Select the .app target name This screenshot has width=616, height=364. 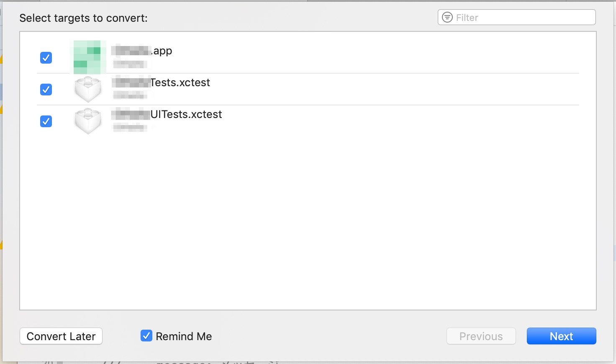coord(142,51)
